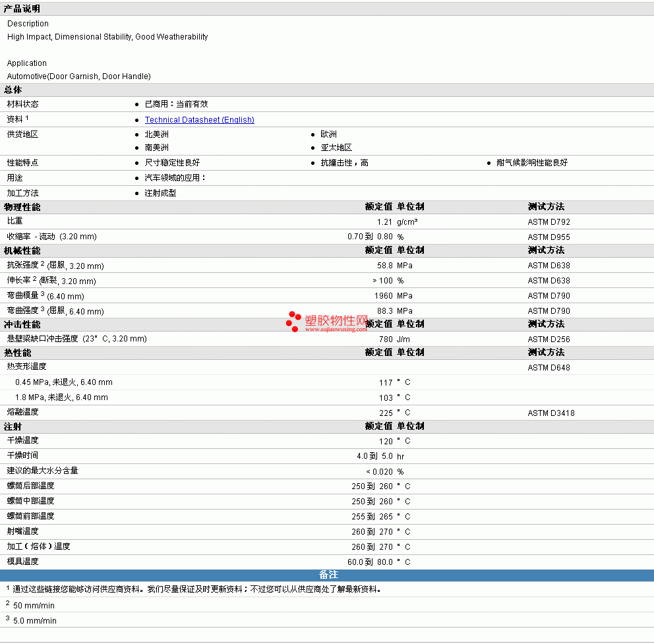
Task: Click the 螺筒中部温度 row label
Action: coord(30,500)
